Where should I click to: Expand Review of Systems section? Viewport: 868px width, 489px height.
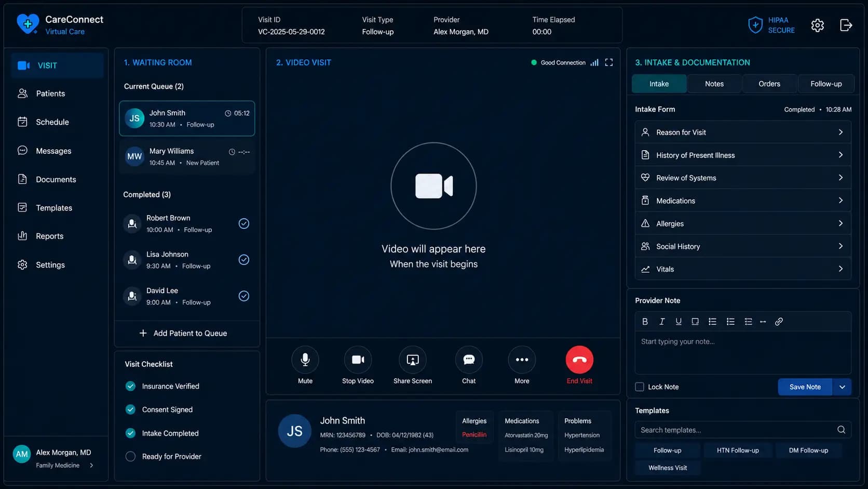click(743, 178)
